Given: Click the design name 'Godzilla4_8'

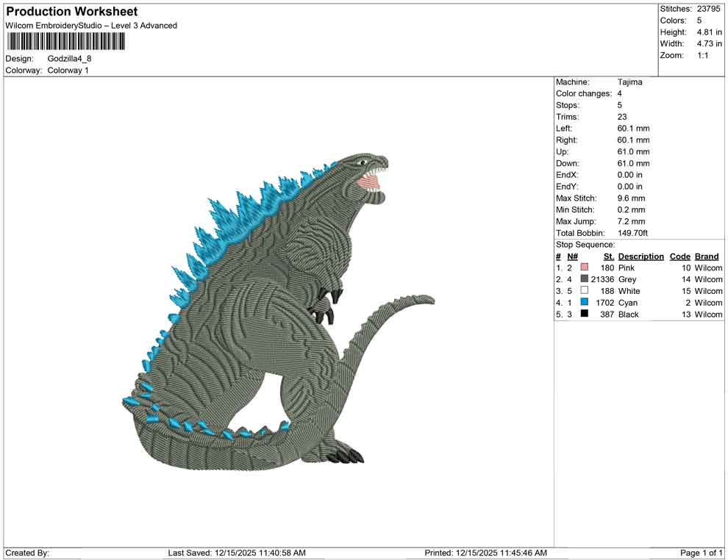Looking at the screenshot, I should point(69,59).
